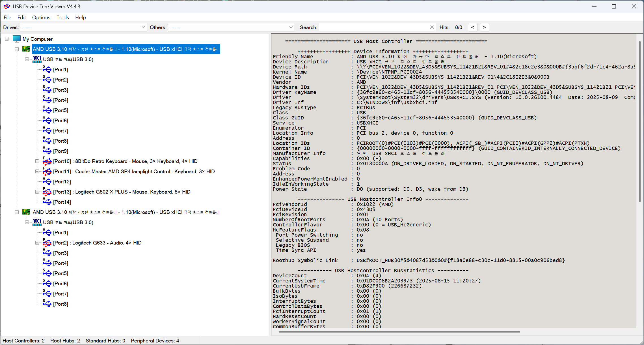Click the USB Device Tree Viewer title bar icon
This screenshot has height=345, width=644.
(x=7, y=6)
